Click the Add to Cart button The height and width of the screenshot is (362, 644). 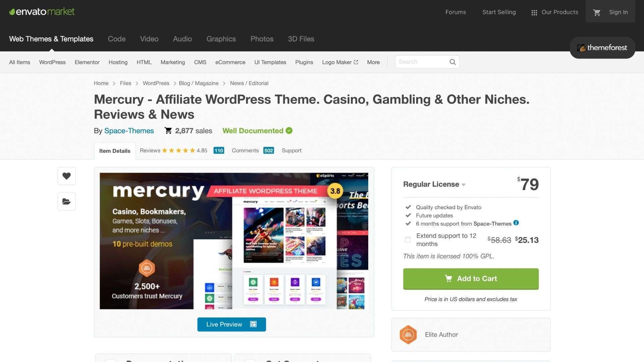coord(471,279)
